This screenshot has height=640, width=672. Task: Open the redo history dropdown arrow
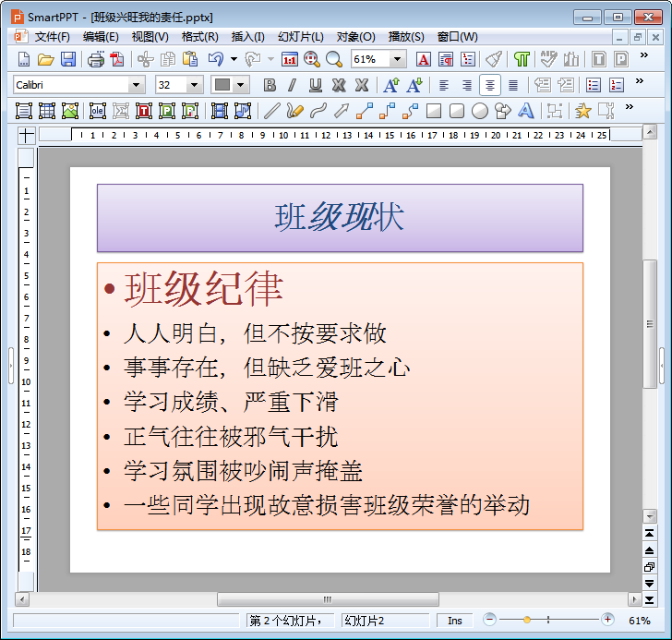pyautogui.click(x=270, y=59)
